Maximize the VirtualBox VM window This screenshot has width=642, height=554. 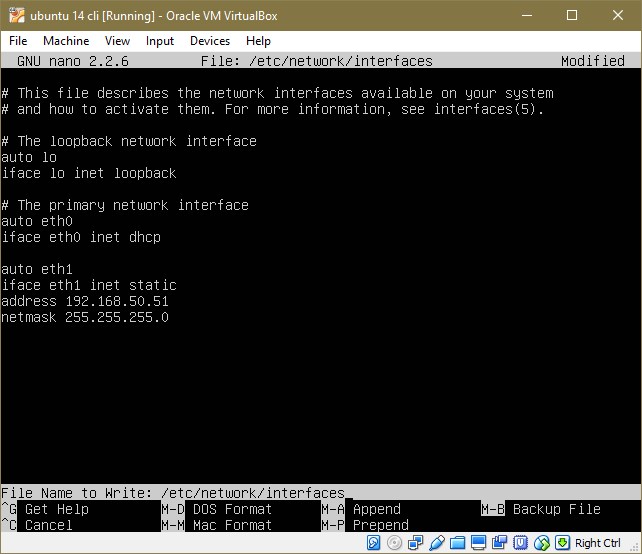tap(572, 16)
